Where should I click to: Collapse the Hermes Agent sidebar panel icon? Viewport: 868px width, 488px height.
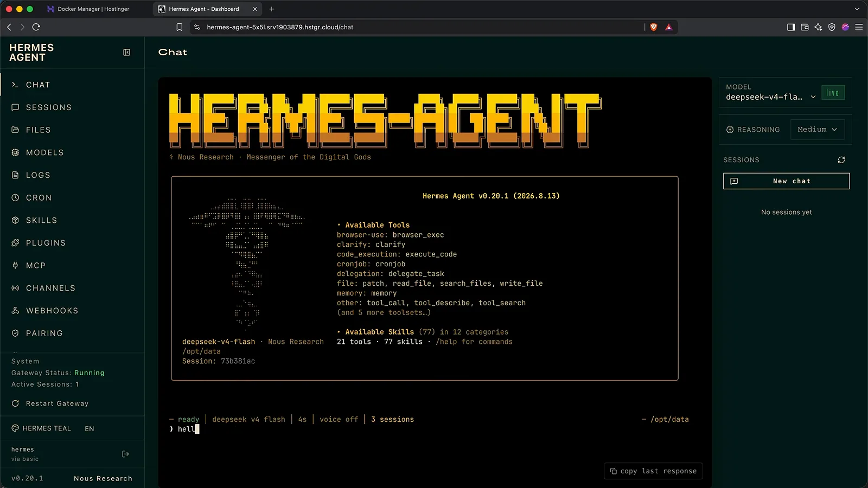pyautogui.click(x=126, y=53)
